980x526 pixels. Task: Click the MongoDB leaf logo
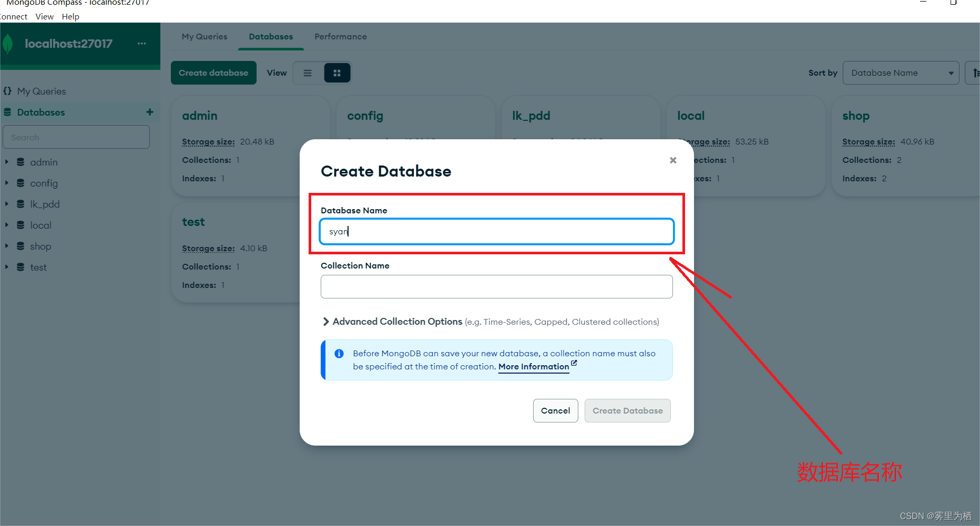pos(8,44)
